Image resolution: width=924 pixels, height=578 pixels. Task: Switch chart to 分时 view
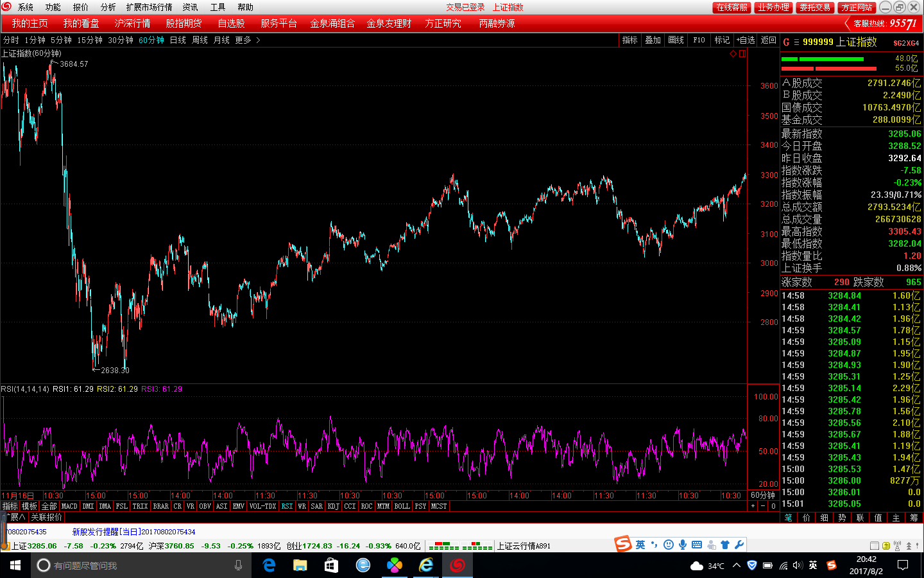(11, 40)
